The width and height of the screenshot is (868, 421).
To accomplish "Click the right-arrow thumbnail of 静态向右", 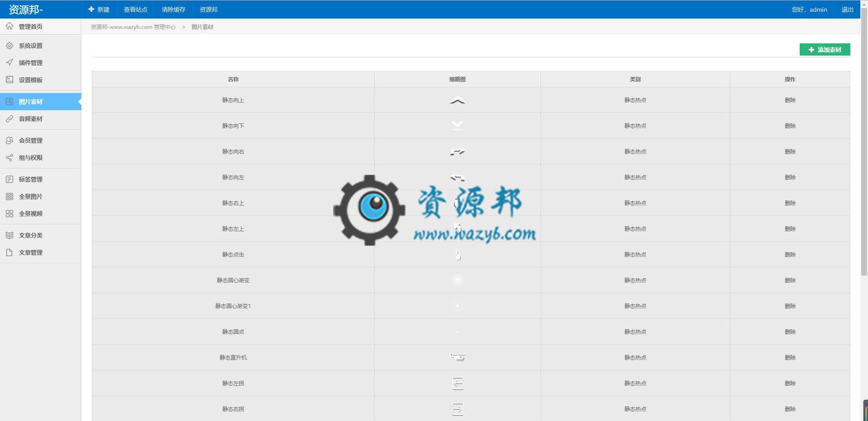I will click(x=458, y=152).
